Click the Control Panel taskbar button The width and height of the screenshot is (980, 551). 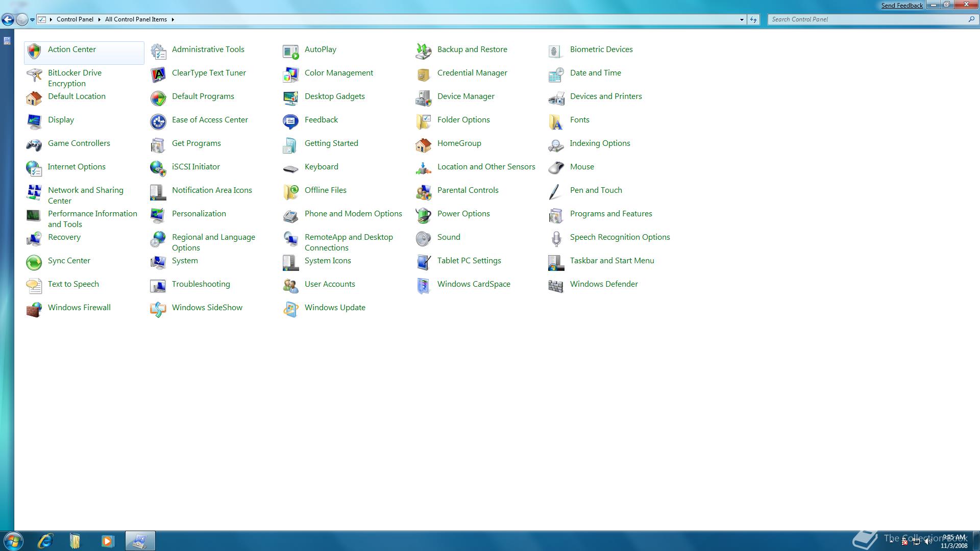click(140, 541)
